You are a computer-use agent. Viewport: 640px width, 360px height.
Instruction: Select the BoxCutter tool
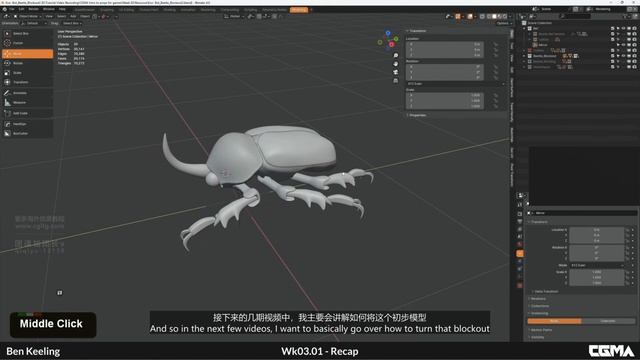(x=27, y=133)
